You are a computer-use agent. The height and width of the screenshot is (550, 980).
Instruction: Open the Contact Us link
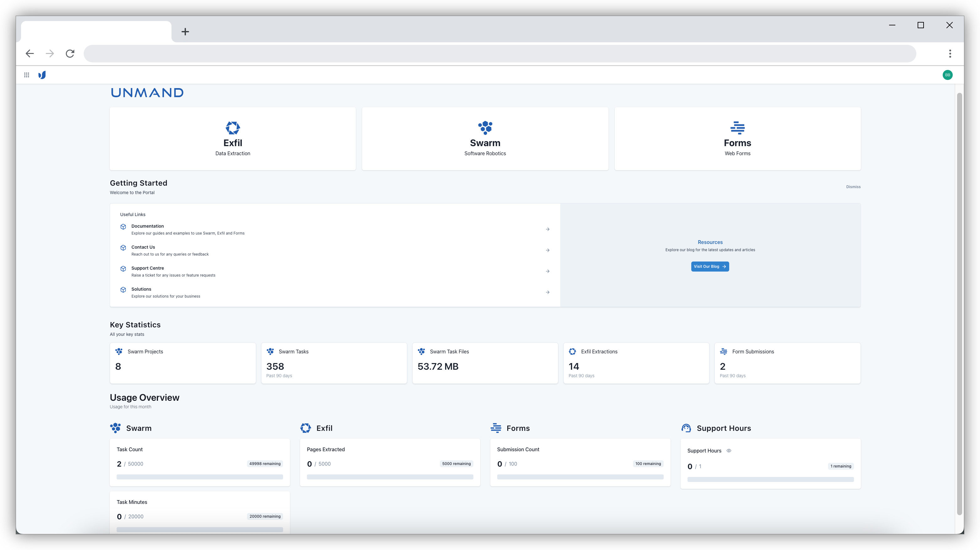point(143,247)
